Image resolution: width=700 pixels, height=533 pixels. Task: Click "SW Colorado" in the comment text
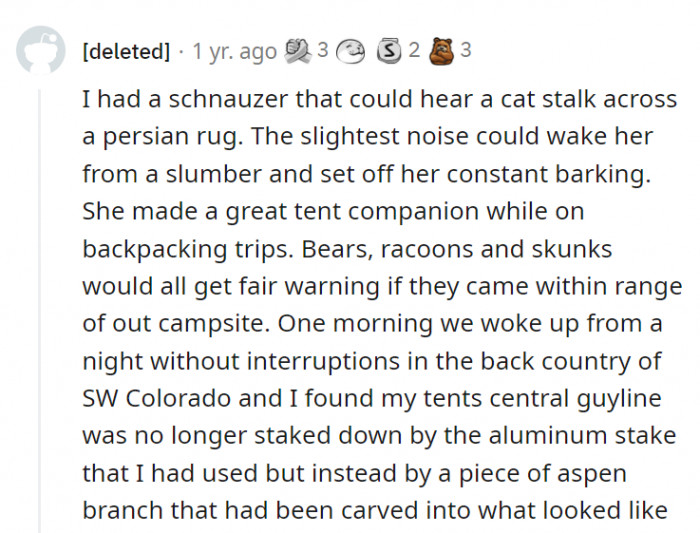click(x=160, y=398)
